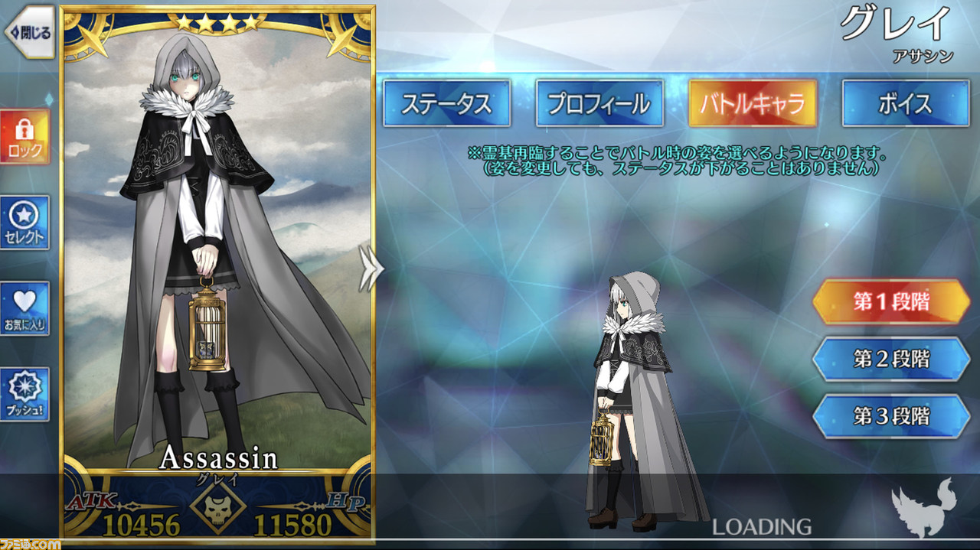Click the Gray servant card artwork
980x550 pixels.
[217, 252]
